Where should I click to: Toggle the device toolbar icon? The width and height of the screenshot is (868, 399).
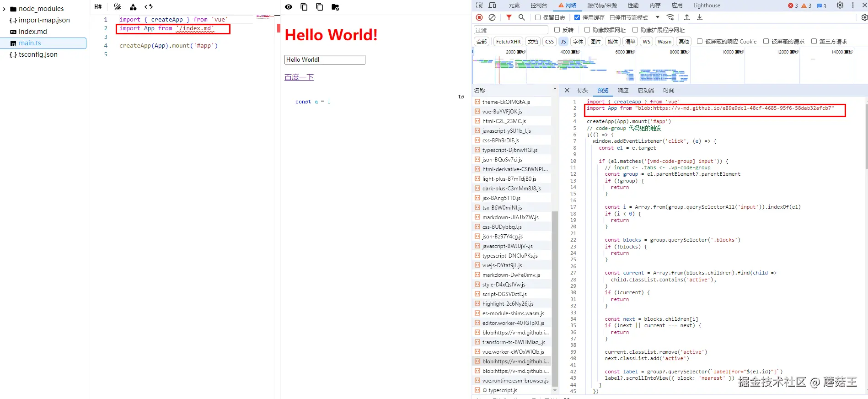point(493,5)
